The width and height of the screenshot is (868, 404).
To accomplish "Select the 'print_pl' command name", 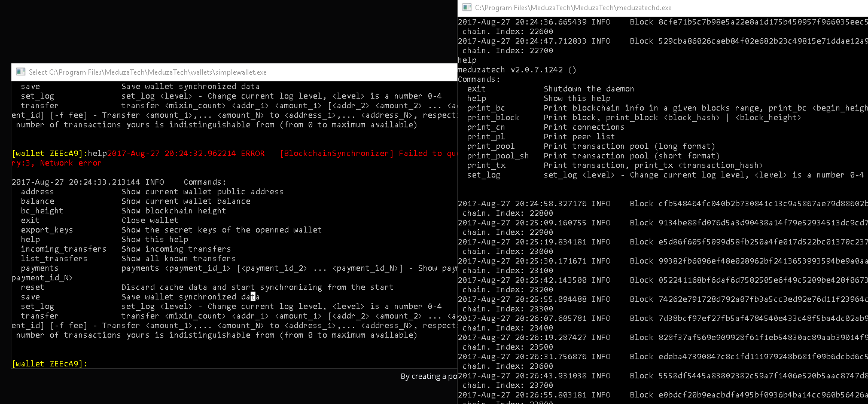I will click(x=486, y=137).
